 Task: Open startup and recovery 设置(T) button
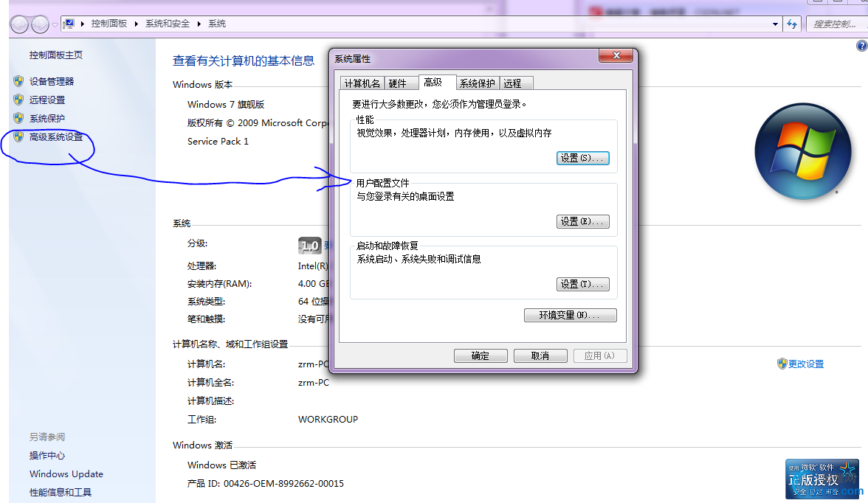pos(583,284)
